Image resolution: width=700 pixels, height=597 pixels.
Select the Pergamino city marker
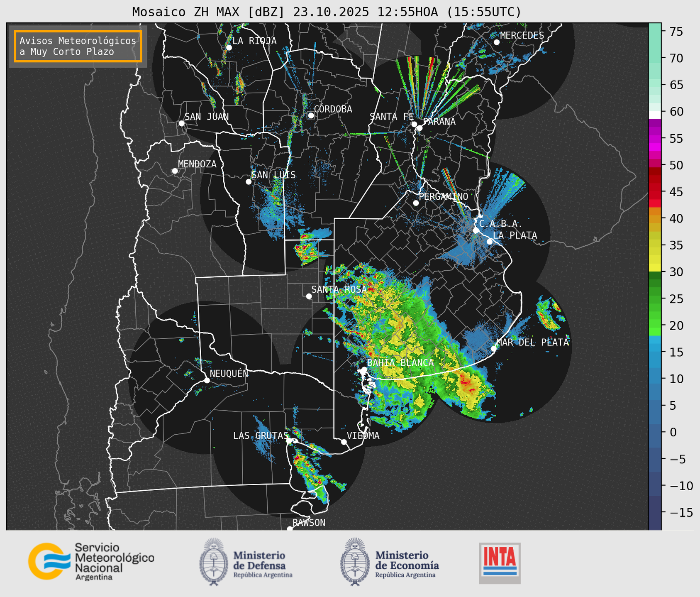point(416,203)
